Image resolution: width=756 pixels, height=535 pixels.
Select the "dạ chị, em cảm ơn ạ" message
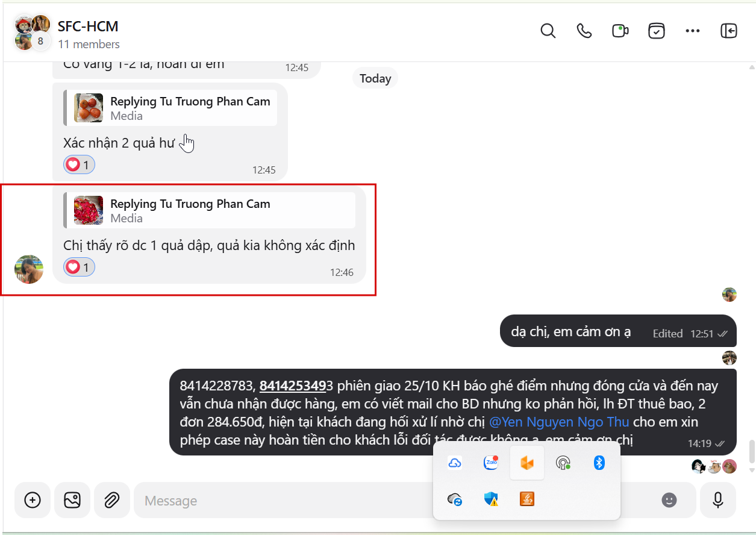pos(618,331)
